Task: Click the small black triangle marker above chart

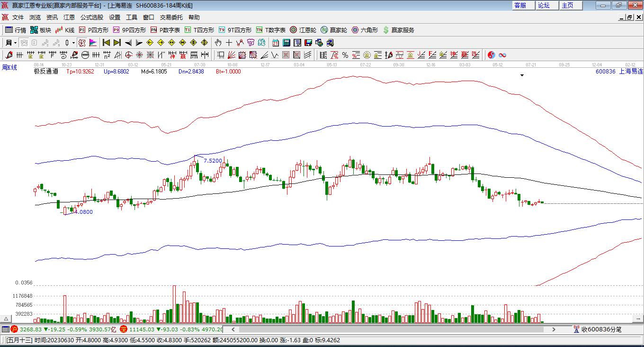Action: (x=522, y=75)
